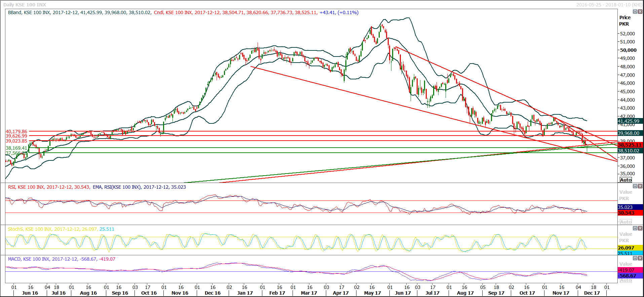Click the red 38,525.11 last price tag
The height and width of the screenshot is (297, 644).
(x=630, y=145)
